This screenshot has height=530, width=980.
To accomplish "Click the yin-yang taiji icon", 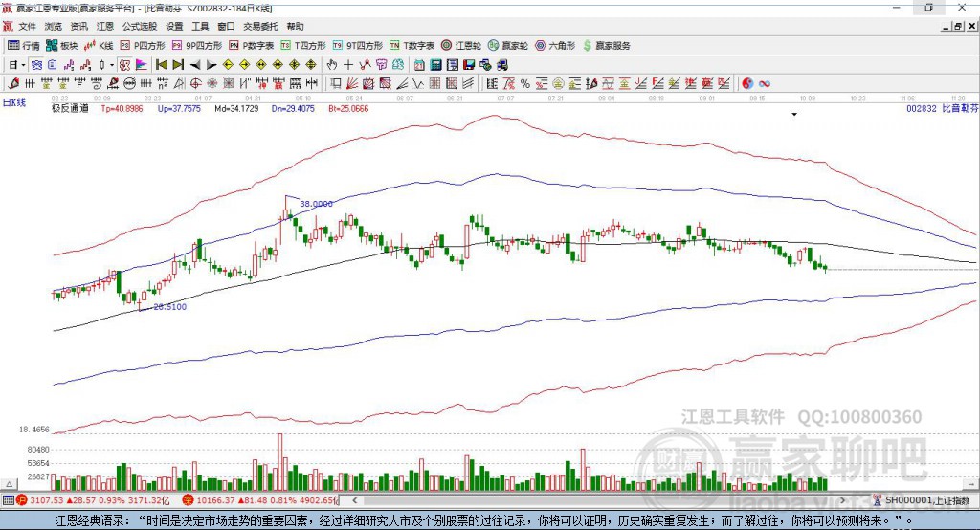I will tap(747, 84).
